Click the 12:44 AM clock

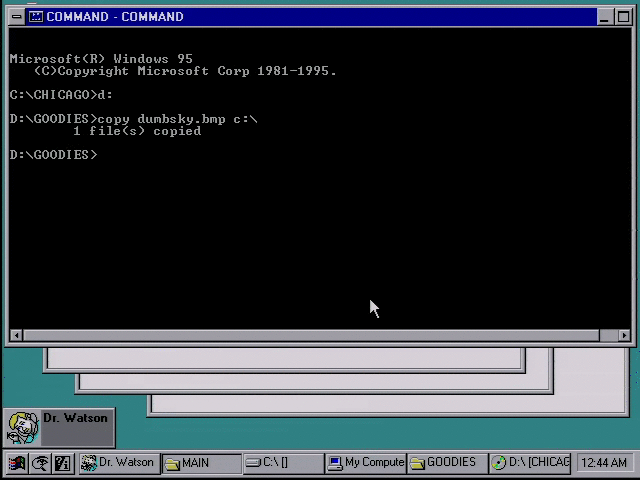(603, 463)
